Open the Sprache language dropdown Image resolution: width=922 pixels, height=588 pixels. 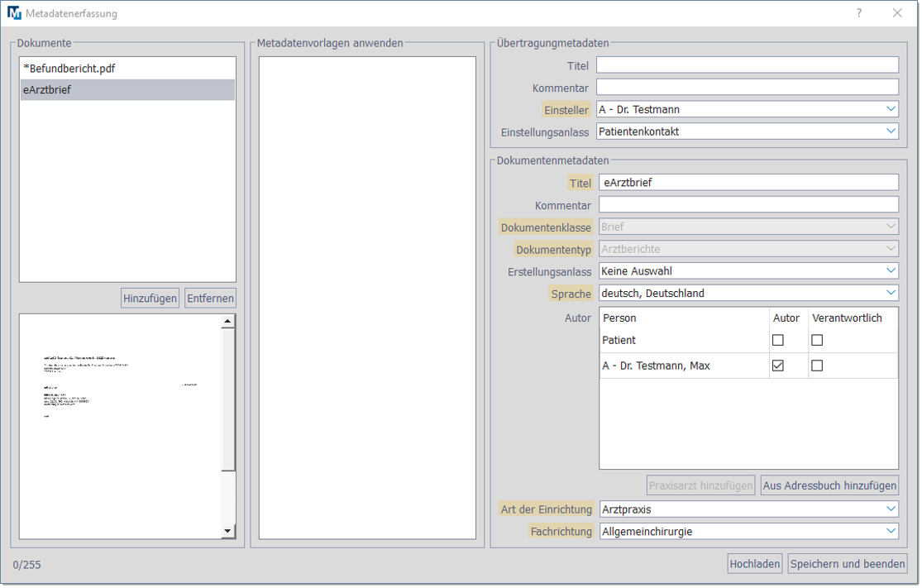tap(748, 293)
